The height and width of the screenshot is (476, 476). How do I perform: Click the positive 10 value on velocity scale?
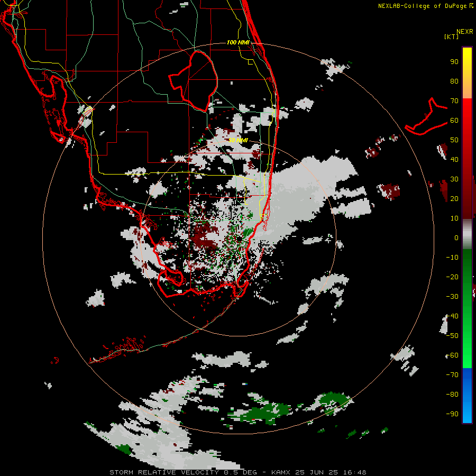point(454,218)
